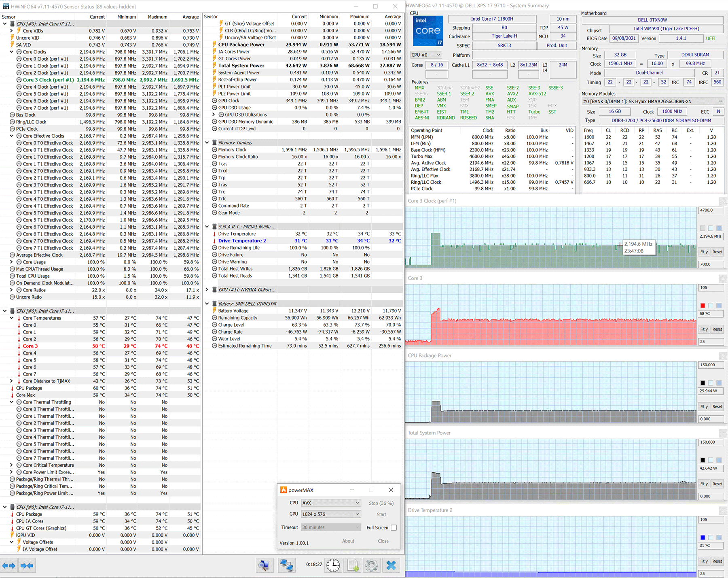This screenshot has height=578, width=728.
Task: Open sensor settings with the gear icon
Action: [x=371, y=565]
